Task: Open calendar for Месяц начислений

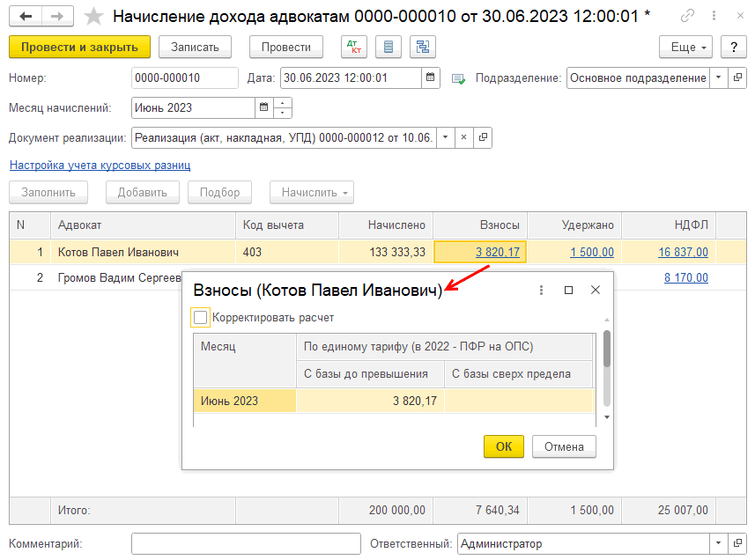Action: 263,108
